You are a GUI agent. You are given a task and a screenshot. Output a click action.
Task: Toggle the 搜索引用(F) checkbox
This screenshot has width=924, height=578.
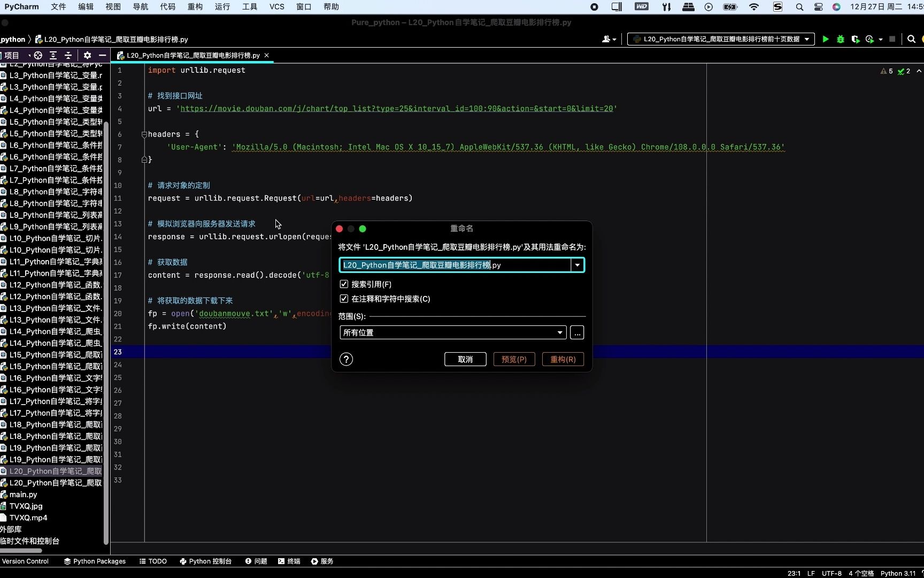344,284
